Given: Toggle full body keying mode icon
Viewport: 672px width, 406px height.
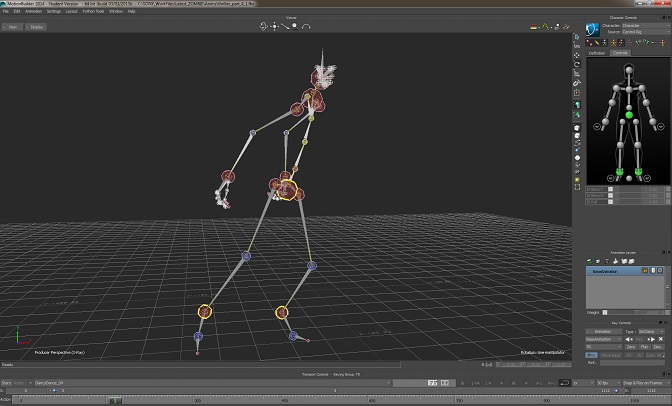Looking at the screenshot, I should [613, 42].
